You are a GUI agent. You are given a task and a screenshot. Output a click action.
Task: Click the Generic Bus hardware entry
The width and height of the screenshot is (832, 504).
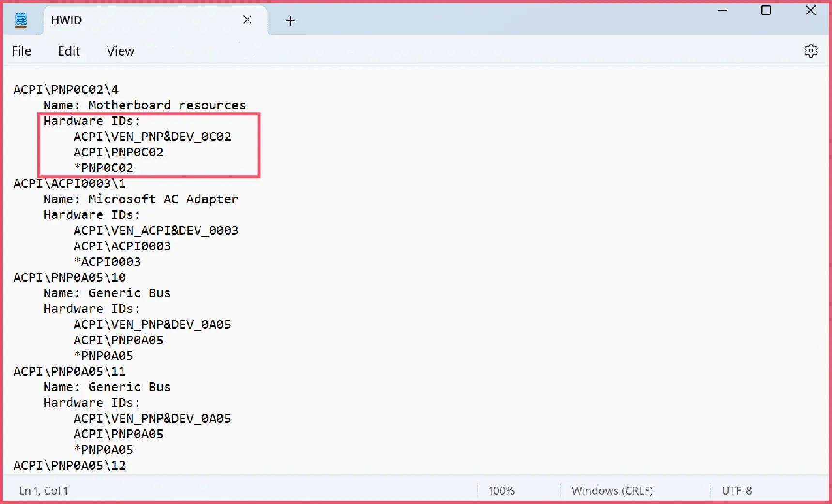coord(129,293)
